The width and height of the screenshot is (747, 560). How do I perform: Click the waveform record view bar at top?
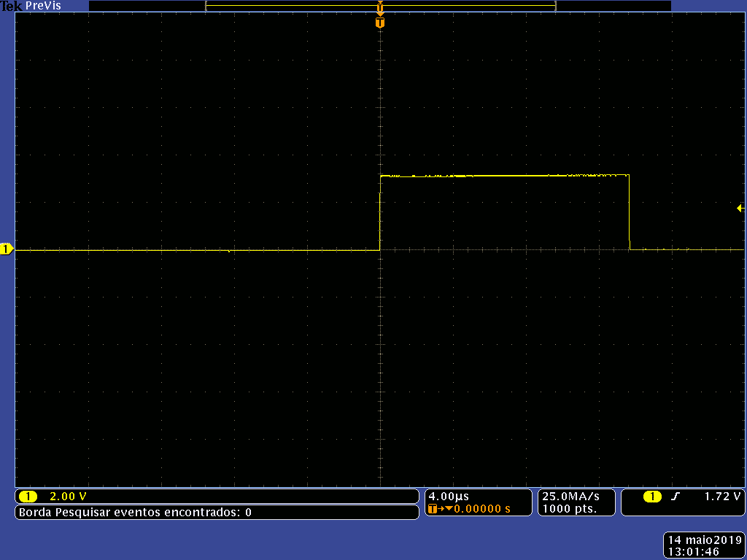[x=292, y=6]
